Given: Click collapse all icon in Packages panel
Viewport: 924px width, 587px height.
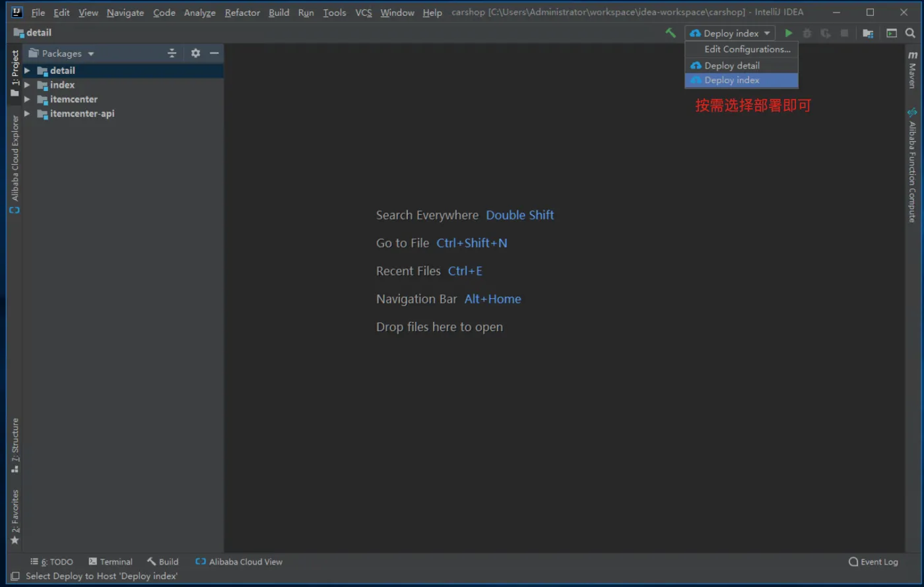Looking at the screenshot, I should coord(172,53).
